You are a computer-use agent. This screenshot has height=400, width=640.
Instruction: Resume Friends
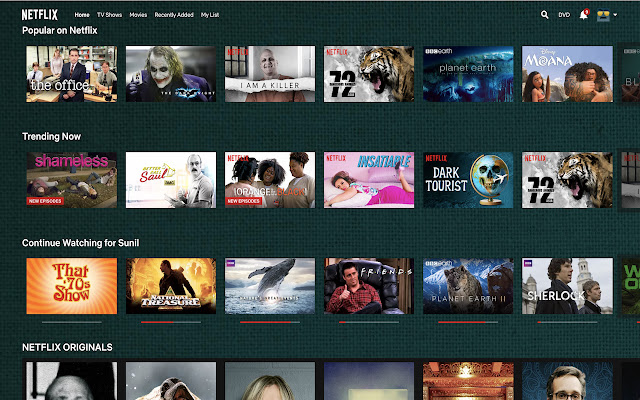(369, 286)
